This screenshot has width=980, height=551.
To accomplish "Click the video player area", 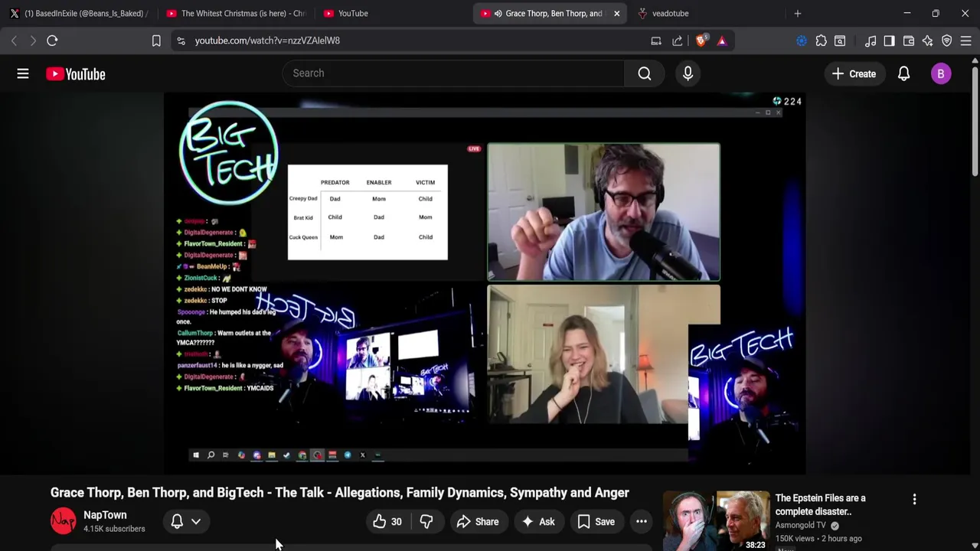I will (484, 283).
